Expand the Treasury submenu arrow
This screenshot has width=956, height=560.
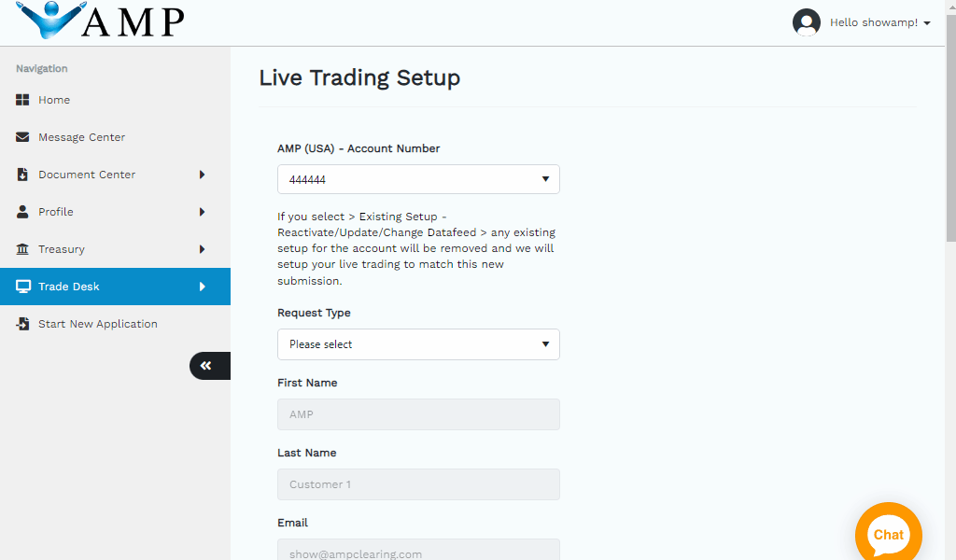click(202, 249)
